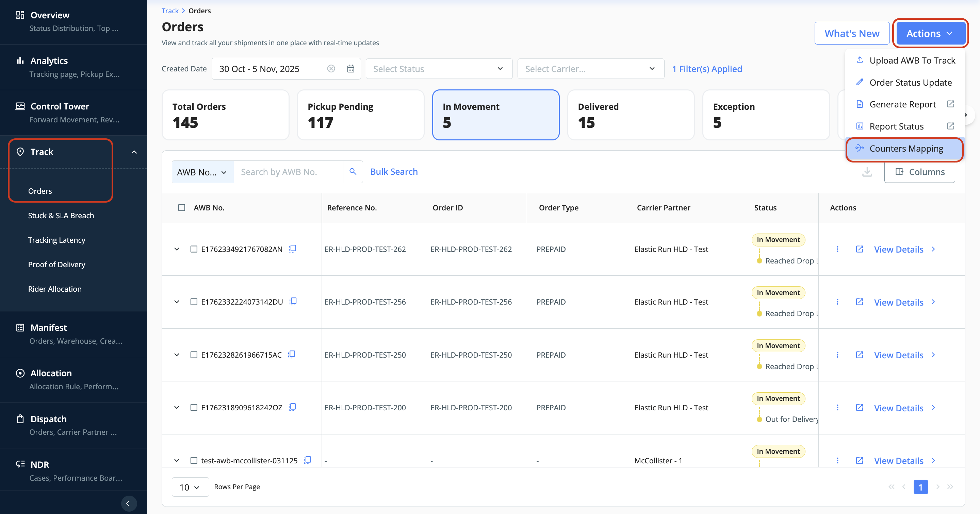Click the Bulk Search link

[394, 172]
